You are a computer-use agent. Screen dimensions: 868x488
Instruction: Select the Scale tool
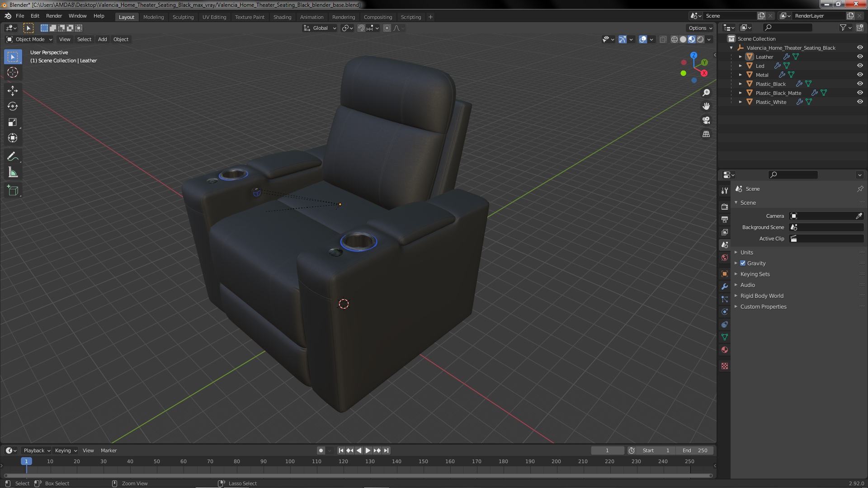[13, 122]
